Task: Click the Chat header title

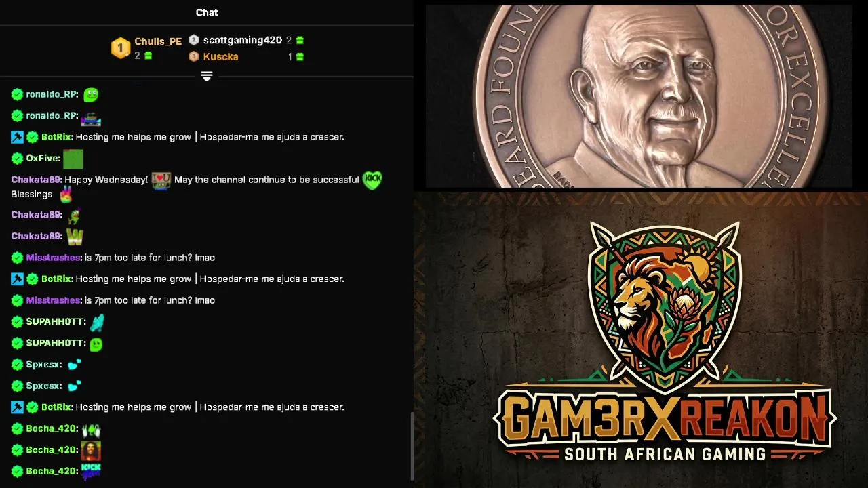Action: coord(207,12)
